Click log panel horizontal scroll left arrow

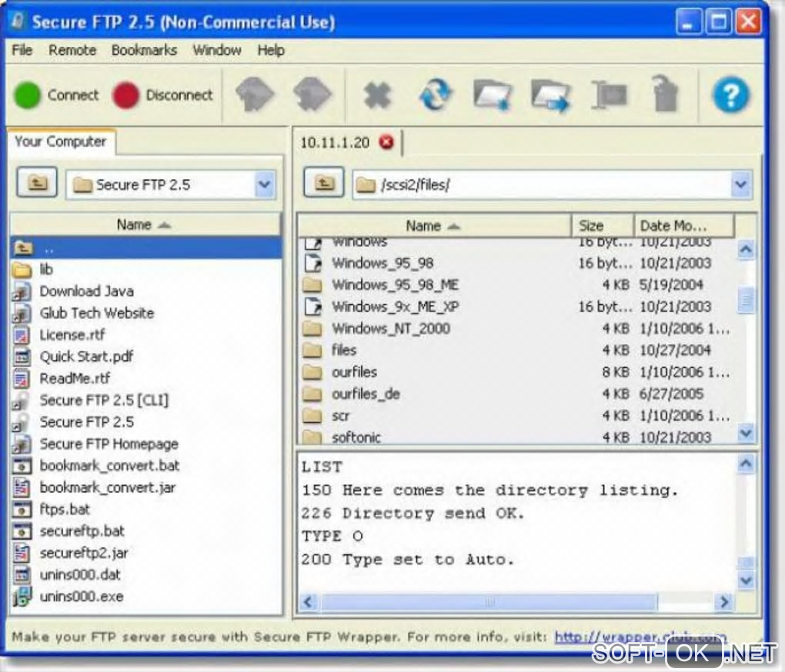pyautogui.click(x=309, y=602)
